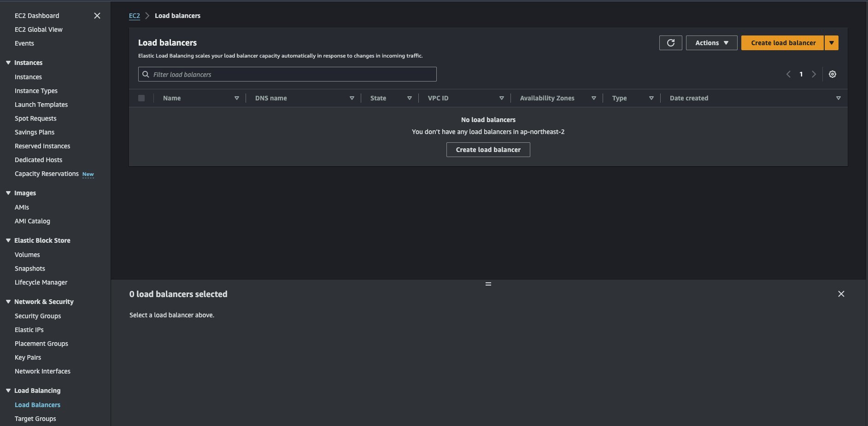Go to next page arrow
The width and height of the screenshot is (868, 426).
click(x=814, y=74)
